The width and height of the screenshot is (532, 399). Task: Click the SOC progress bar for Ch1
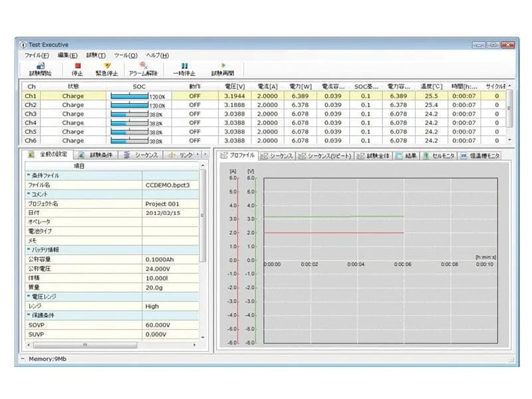coord(130,95)
